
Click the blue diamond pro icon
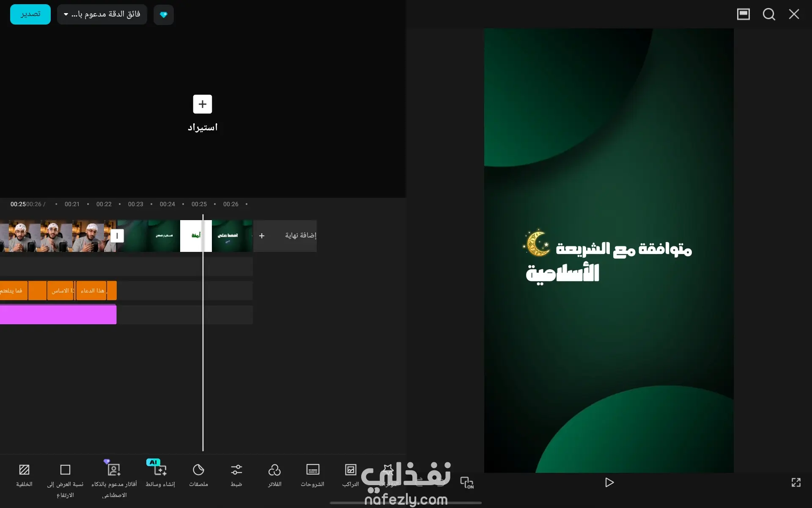click(164, 15)
